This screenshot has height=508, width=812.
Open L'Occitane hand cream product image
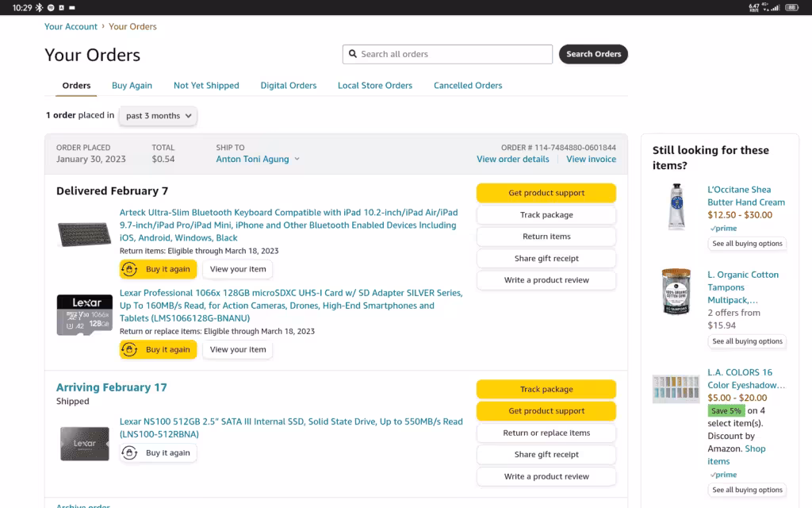[676, 206]
